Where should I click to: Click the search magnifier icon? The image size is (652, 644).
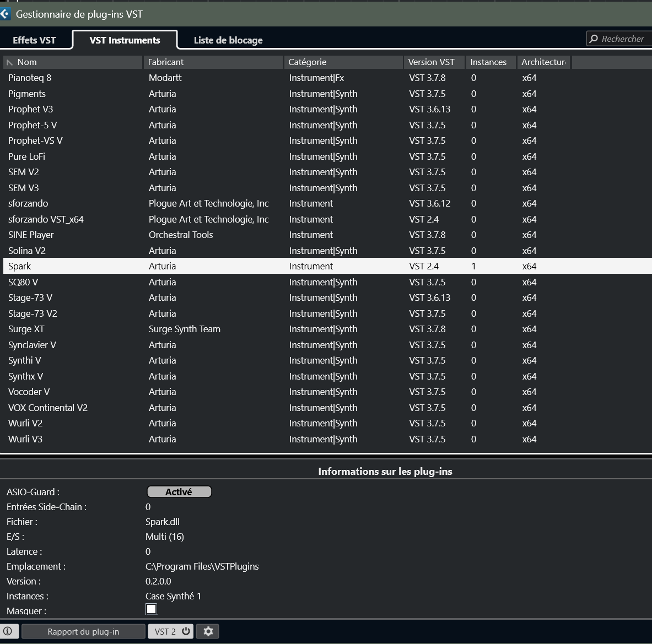click(594, 39)
